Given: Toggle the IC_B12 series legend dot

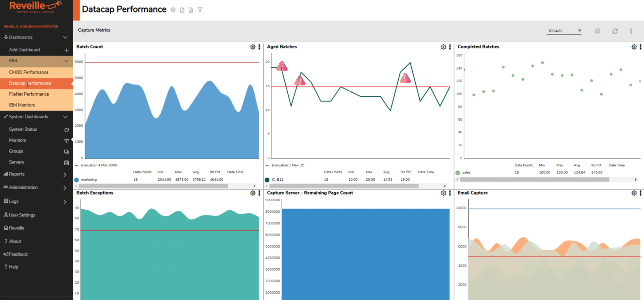Looking at the screenshot, I should click(x=267, y=180).
